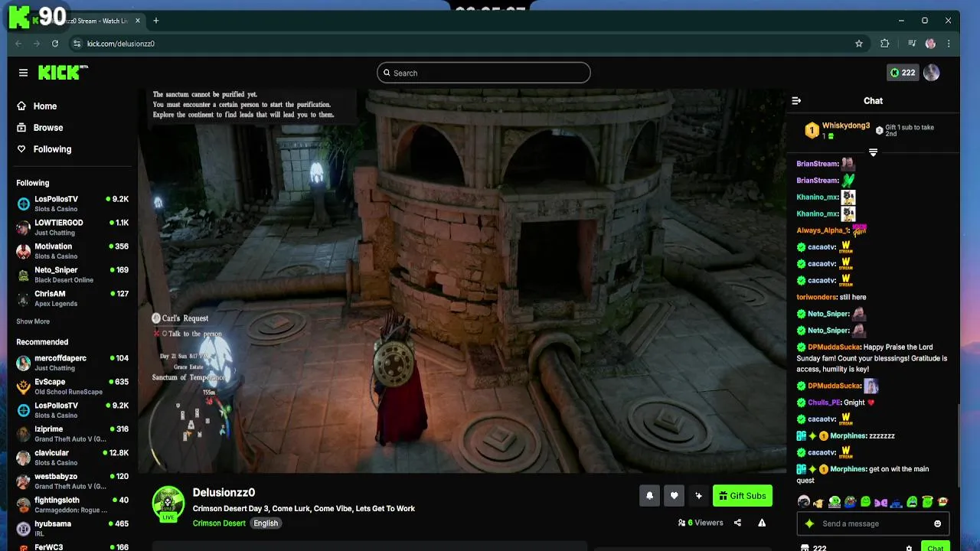Image resolution: width=980 pixels, height=551 pixels.
Task: Open the hamburger menu beside Kick logo
Action: tap(23, 73)
